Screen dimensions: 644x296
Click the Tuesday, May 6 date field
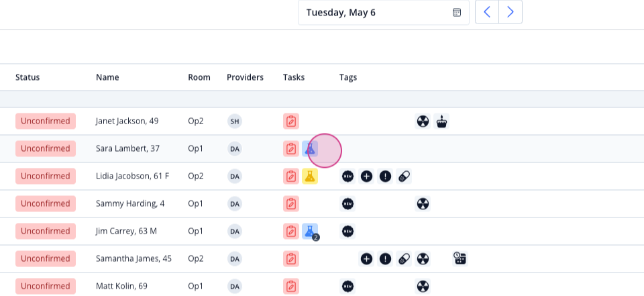384,12
